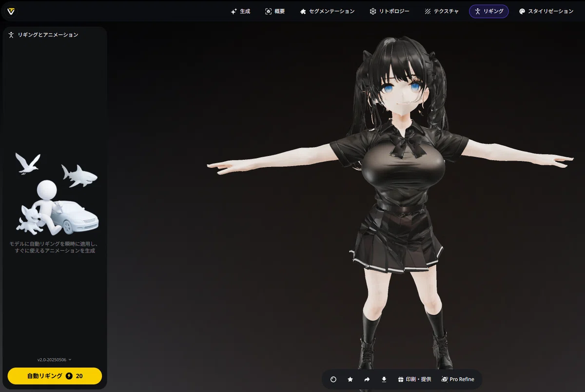Click the circle icon in the bottom toolbar

pos(333,379)
